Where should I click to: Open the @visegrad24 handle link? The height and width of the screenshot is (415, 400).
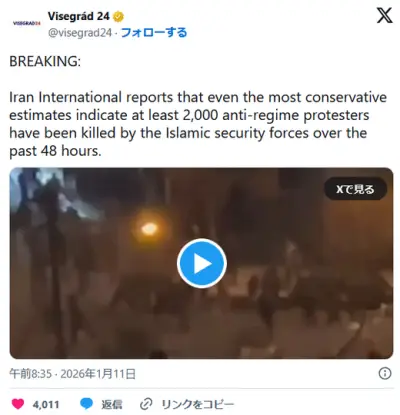point(80,33)
